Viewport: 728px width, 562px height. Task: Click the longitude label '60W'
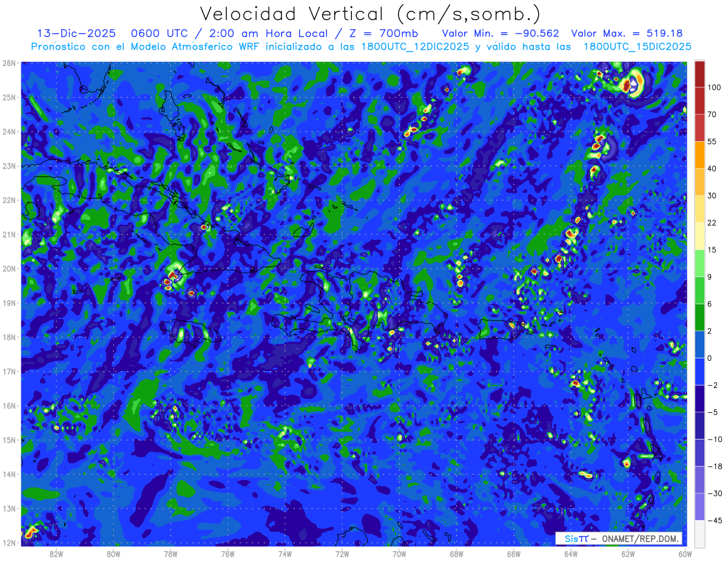pos(685,554)
